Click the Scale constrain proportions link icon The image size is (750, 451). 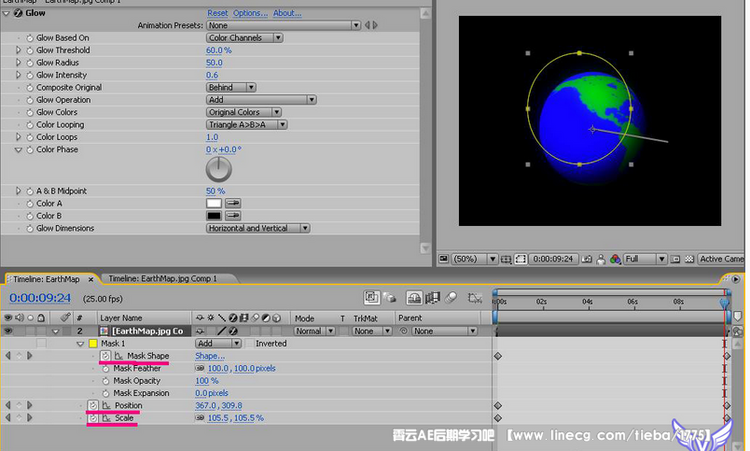(200, 418)
